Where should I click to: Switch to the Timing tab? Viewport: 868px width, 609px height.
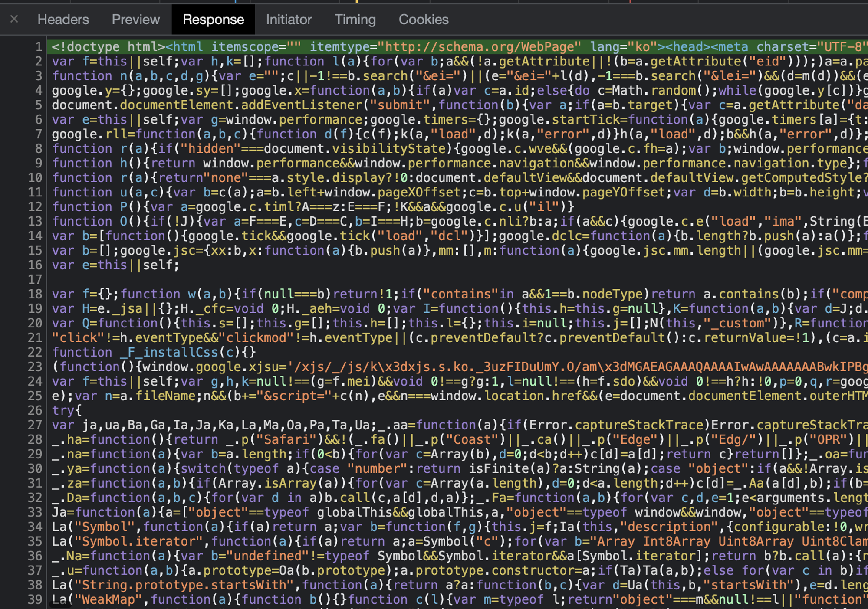pos(355,20)
